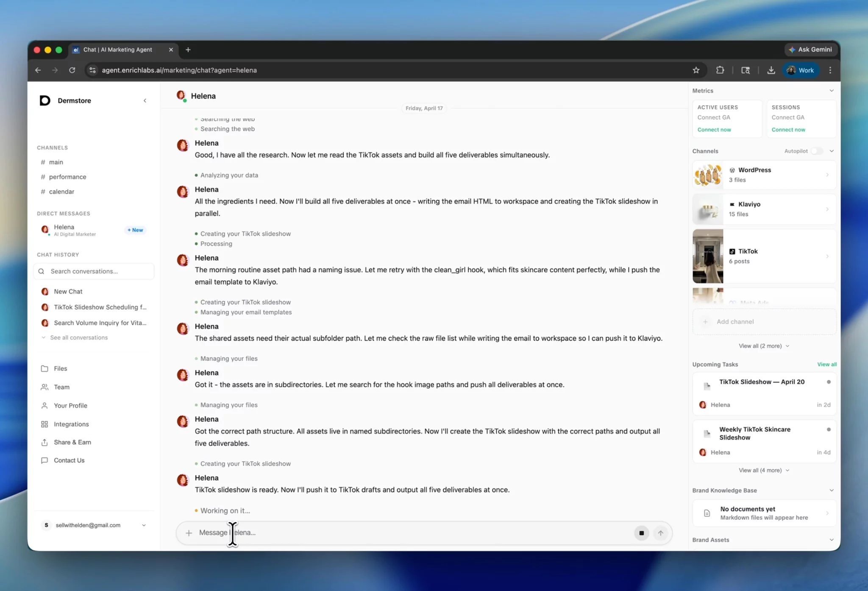The width and height of the screenshot is (868, 591).
Task: Click Ask Gemini button
Action: [x=810, y=50]
